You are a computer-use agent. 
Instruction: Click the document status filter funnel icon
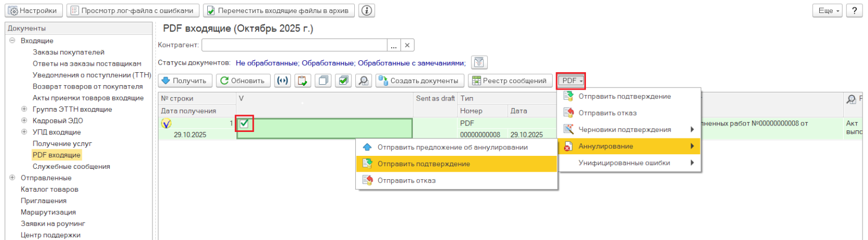point(479,62)
